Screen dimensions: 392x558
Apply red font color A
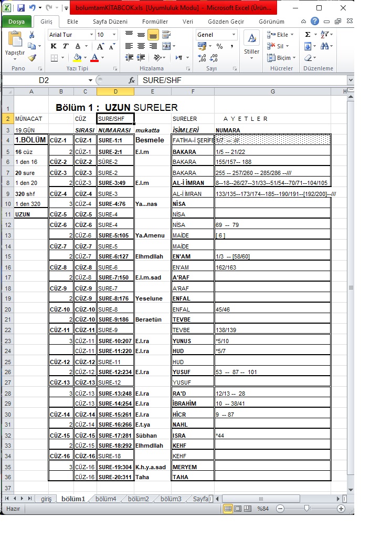pyautogui.click(x=94, y=58)
